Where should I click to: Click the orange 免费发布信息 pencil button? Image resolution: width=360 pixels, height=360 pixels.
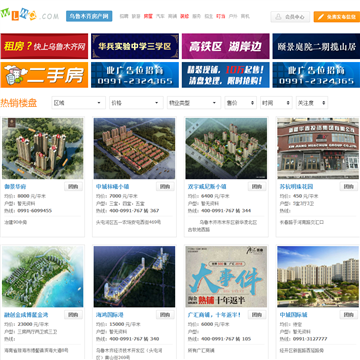click(337, 17)
